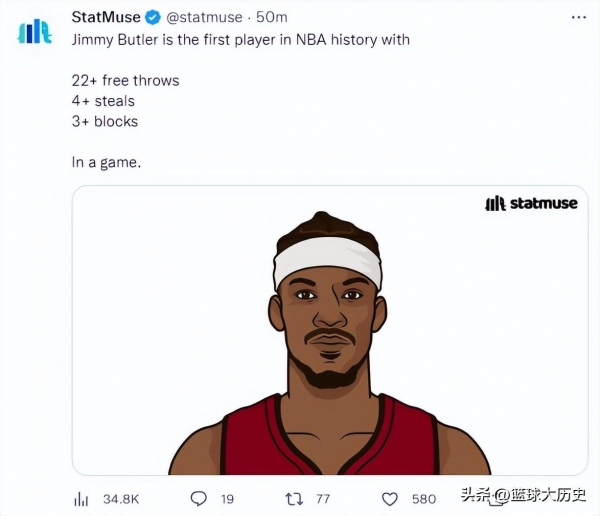600x516 pixels.
Task: Click the reply speech bubble icon
Action: [x=199, y=499]
